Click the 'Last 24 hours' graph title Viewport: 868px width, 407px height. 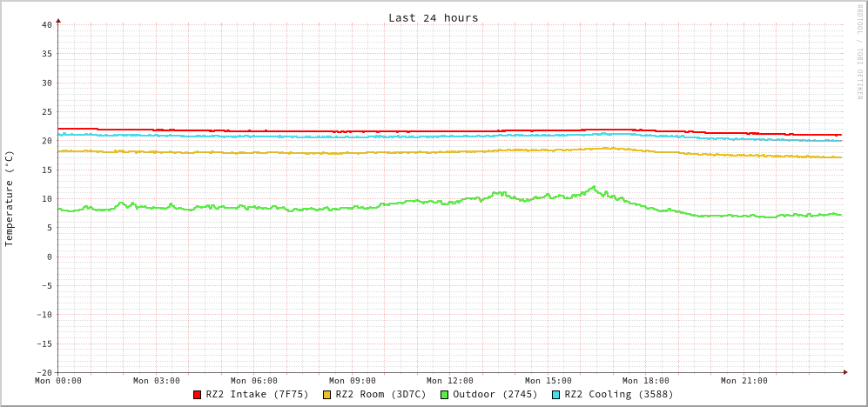coord(433,17)
